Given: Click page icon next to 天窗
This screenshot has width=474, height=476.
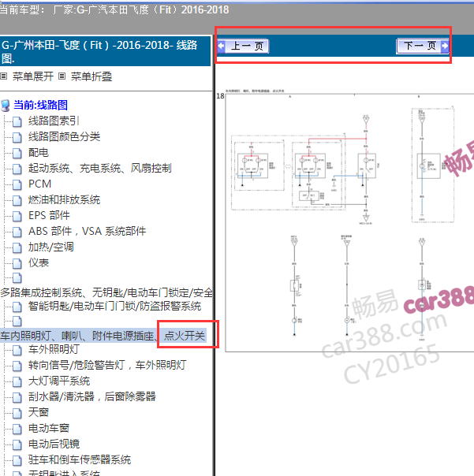Looking at the screenshot, I should (x=17, y=413).
